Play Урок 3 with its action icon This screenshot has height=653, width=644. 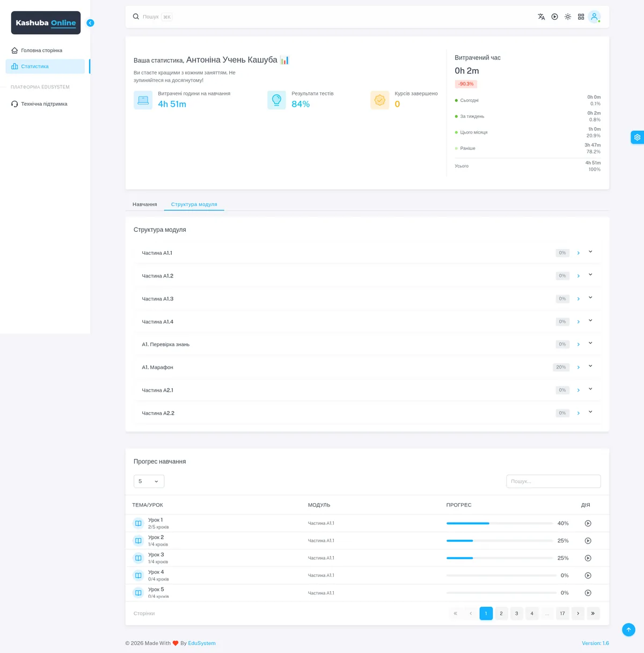point(588,558)
